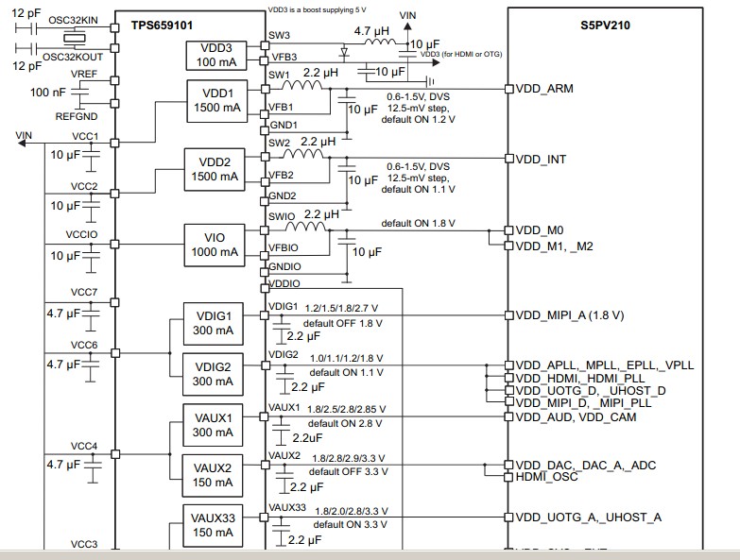
Task: Select the VIO 1000 mA block
Action: point(215,246)
